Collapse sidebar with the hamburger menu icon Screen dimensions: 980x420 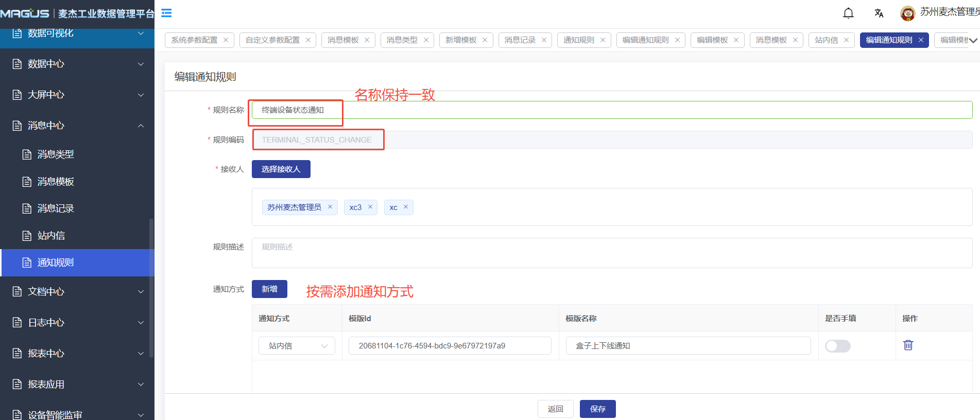tap(166, 13)
